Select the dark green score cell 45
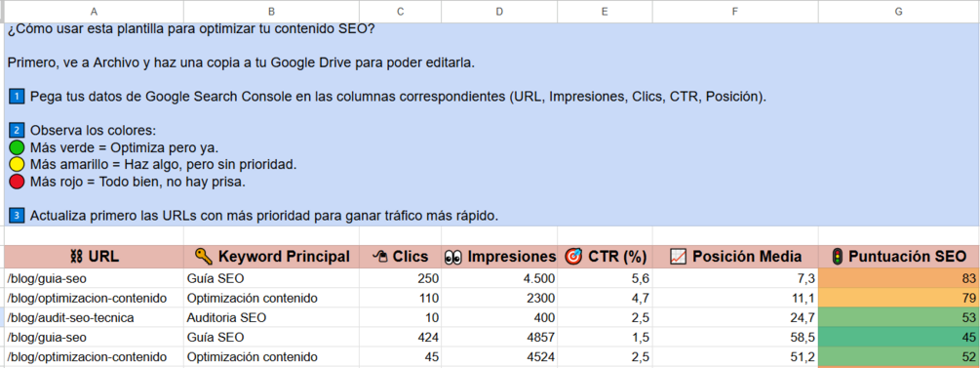 pyautogui.click(x=899, y=338)
